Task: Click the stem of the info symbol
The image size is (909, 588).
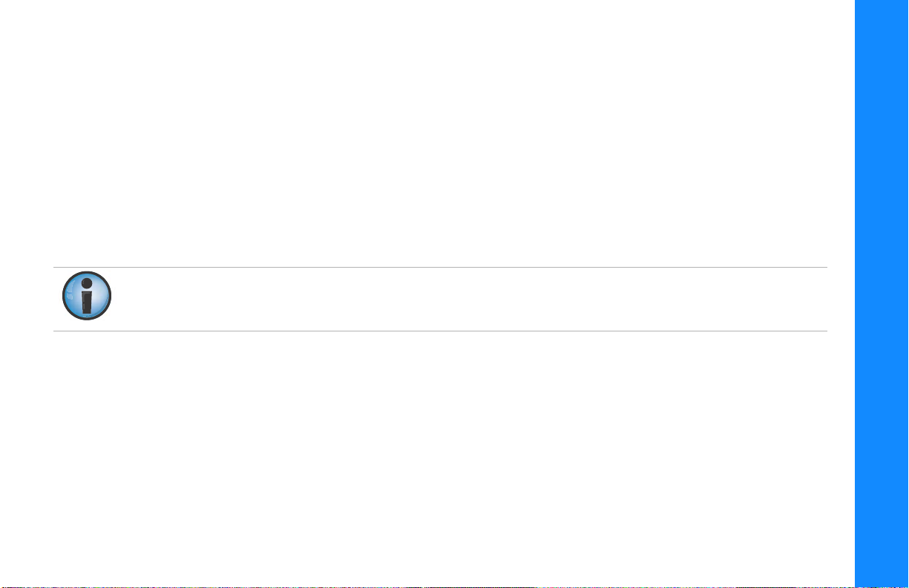Action: [x=87, y=303]
